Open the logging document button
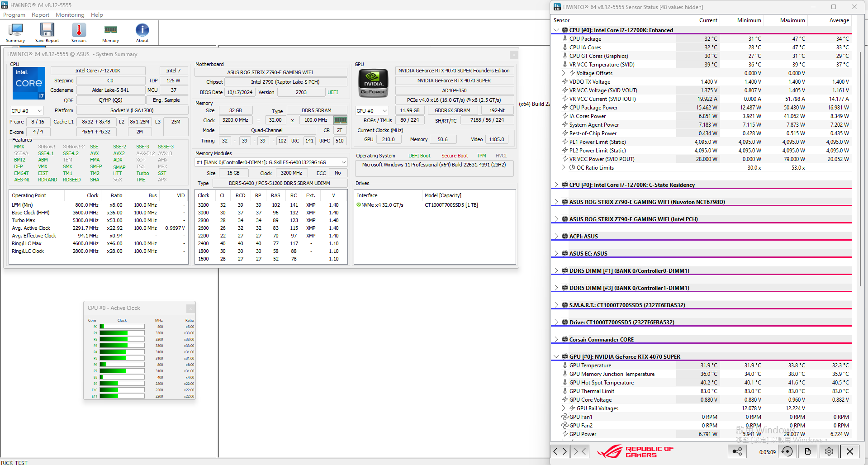 pos(808,451)
